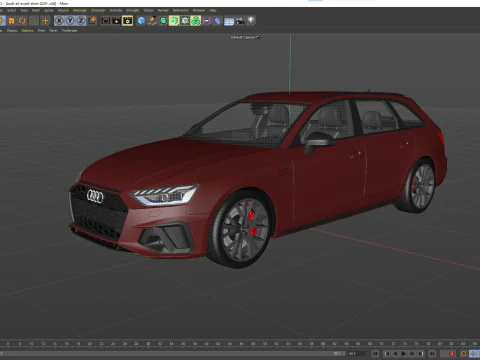The height and width of the screenshot is (360, 480).
Task: Click the orange keyframe selection circle icon
Action: (464, 353)
